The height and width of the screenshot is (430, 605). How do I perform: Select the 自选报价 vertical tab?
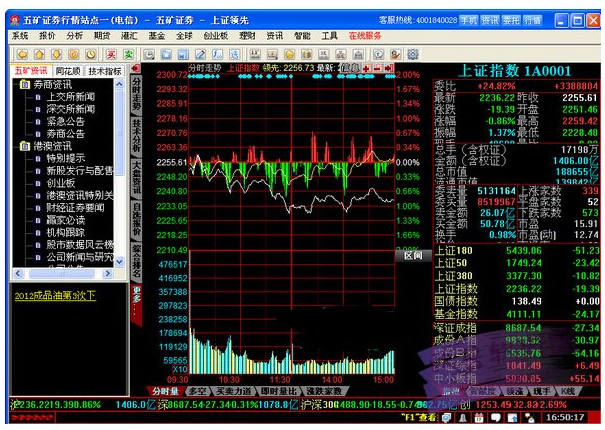pyautogui.click(x=137, y=219)
